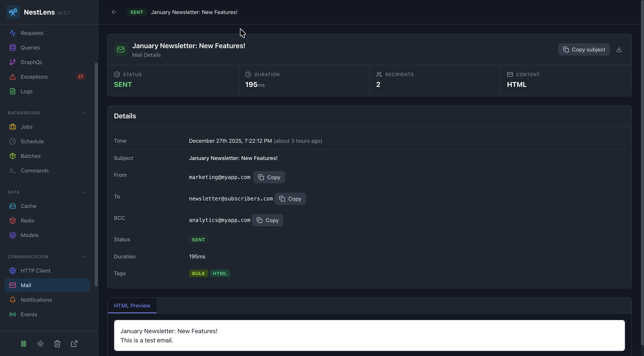644x356 pixels.
Task: Collapse the Communication section chevron
Action: point(85,257)
